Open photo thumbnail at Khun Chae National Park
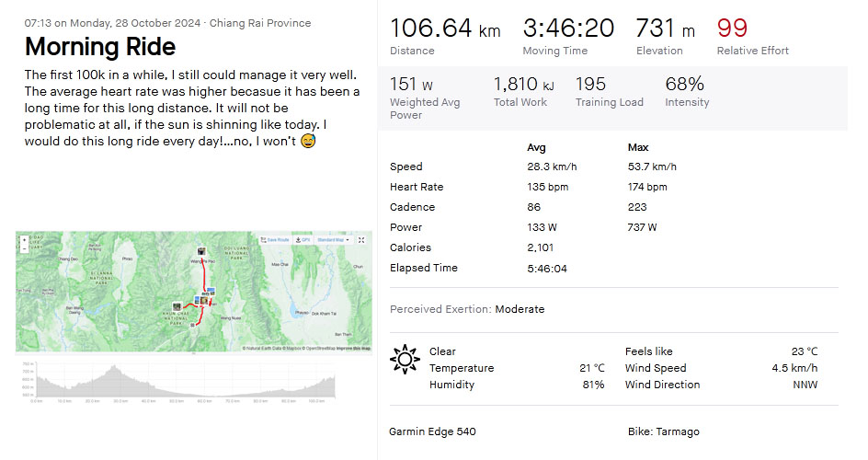This screenshot has width=868, height=460. [x=177, y=306]
